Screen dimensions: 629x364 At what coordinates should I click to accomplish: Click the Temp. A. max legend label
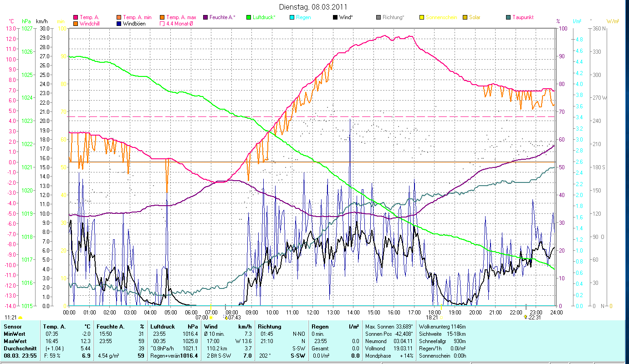(181, 17)
